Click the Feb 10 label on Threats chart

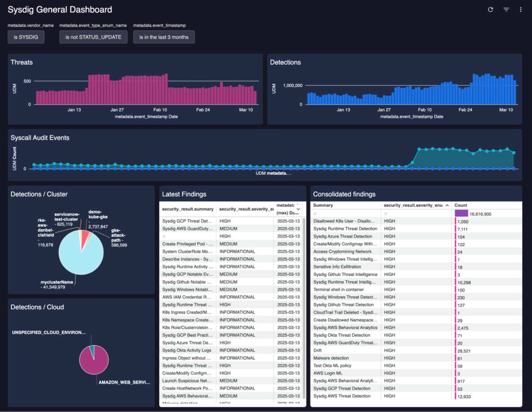[160, 110]
